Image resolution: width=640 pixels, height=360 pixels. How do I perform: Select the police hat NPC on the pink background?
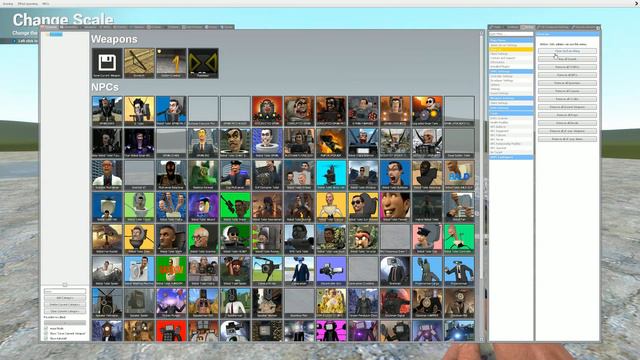[427, 239]
